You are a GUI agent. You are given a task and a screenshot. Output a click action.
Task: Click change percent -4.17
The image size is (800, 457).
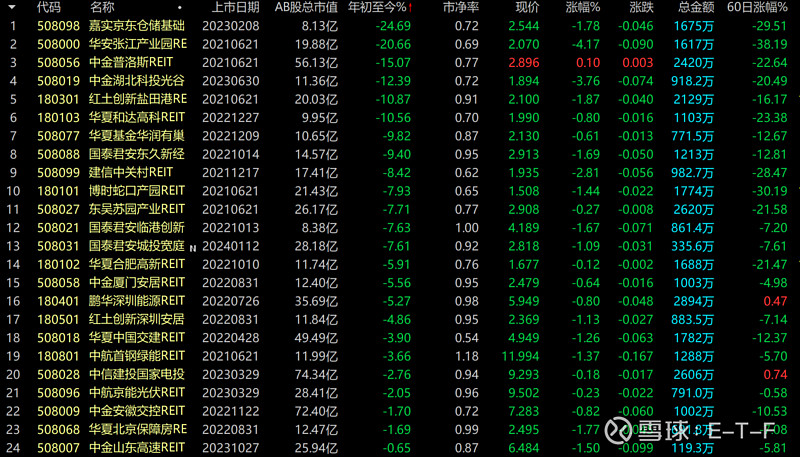click(x=585, y=44)
